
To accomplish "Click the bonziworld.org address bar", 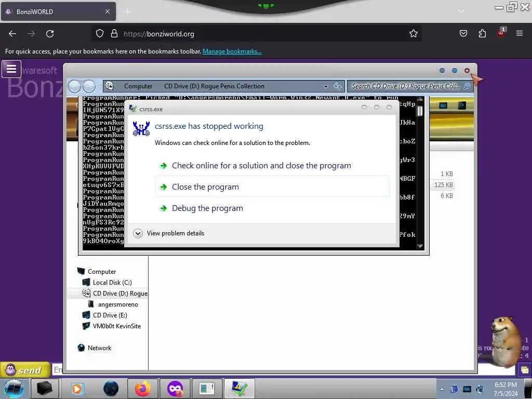I will 258,34.
